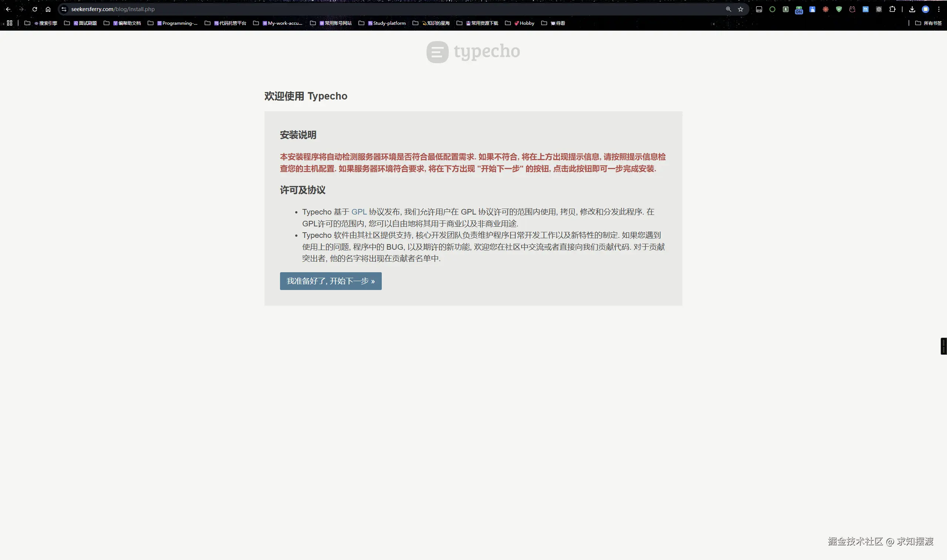Open the pink cat extension

pos(852,9)
